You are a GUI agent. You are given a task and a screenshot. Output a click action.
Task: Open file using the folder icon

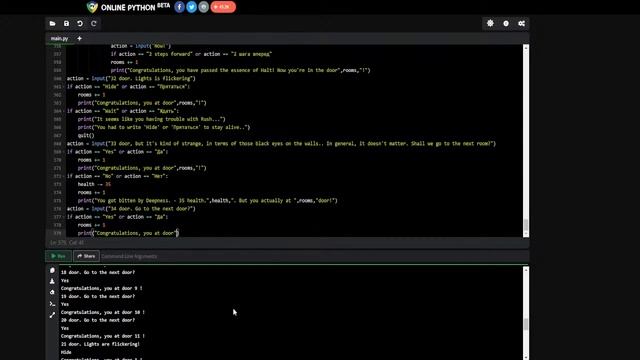click(x=53, y=24)
